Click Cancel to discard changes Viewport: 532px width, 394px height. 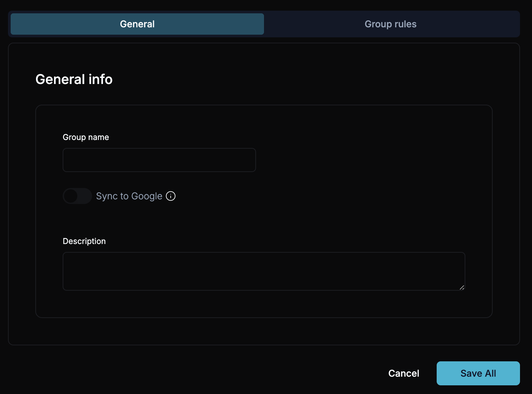tap(403, 373)
